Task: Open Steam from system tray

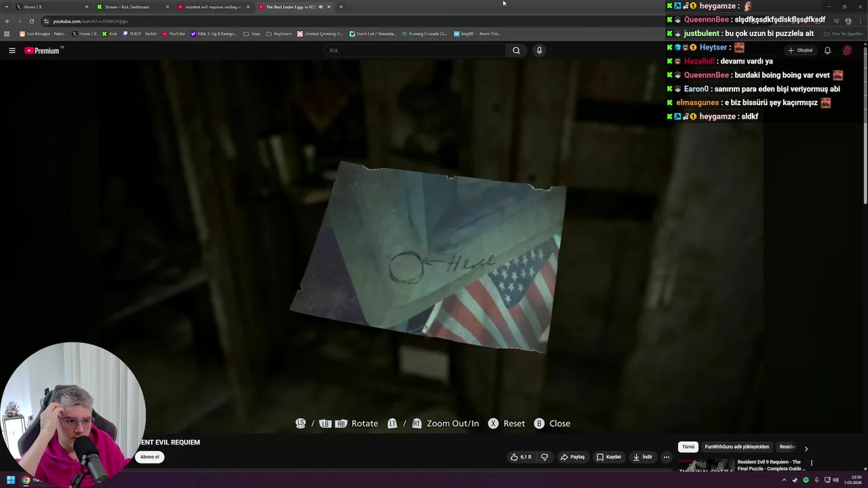Action: [x=795, y=481]
